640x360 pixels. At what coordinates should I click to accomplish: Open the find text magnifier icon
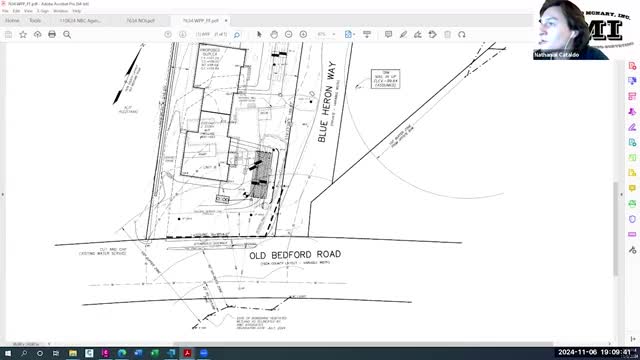point(67,35)
